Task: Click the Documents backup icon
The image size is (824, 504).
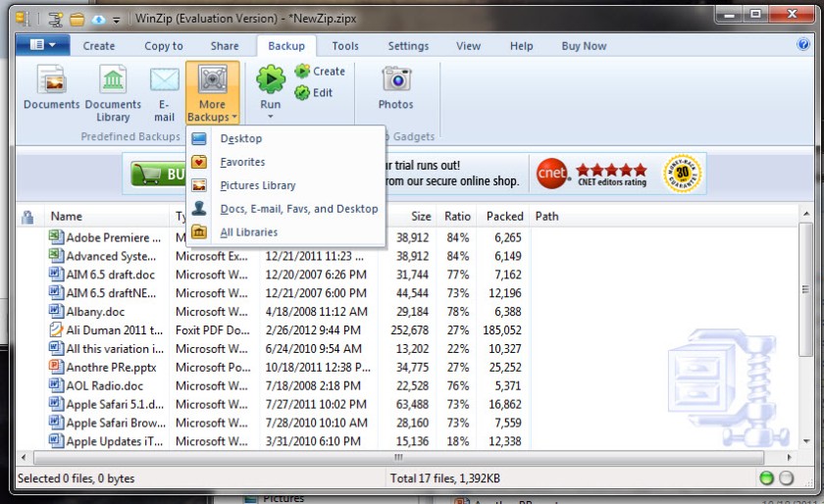Action: (x=51, y=79)
